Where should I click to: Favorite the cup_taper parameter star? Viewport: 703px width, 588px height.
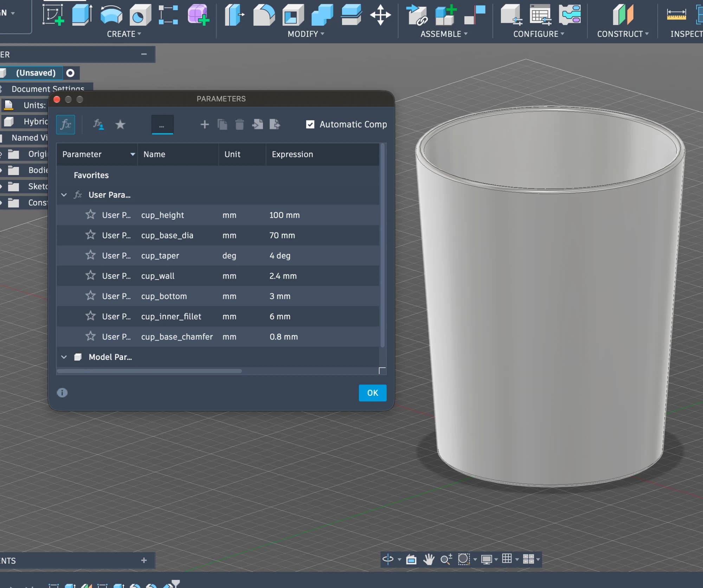[x=90, y=256]
